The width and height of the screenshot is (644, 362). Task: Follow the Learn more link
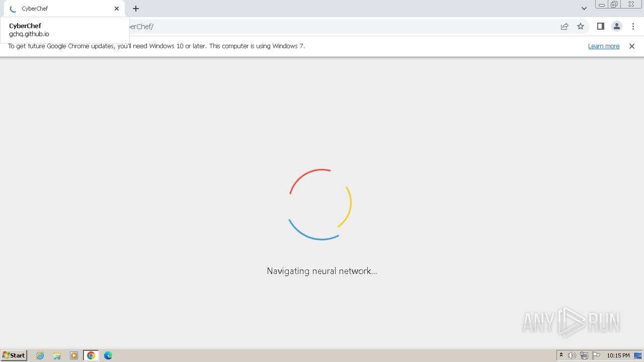604,46
